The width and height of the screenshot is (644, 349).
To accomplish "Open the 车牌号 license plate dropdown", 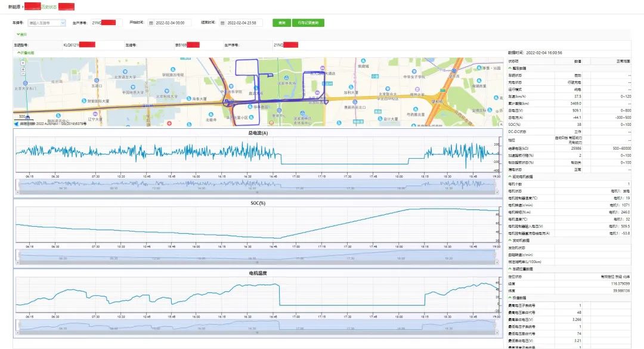I will click(x=47, y=23).
